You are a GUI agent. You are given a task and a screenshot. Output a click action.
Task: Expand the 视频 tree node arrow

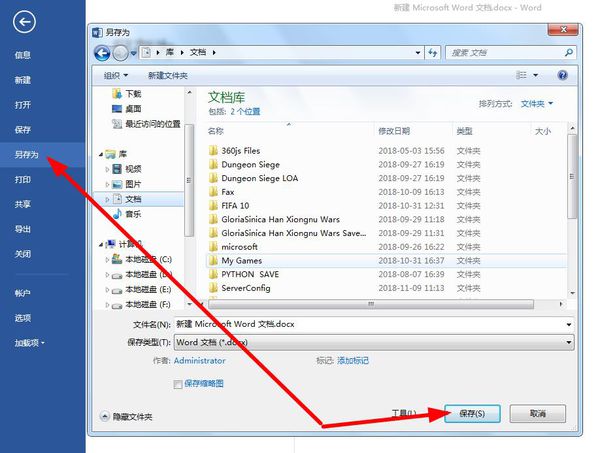click(x=107, y=169)
